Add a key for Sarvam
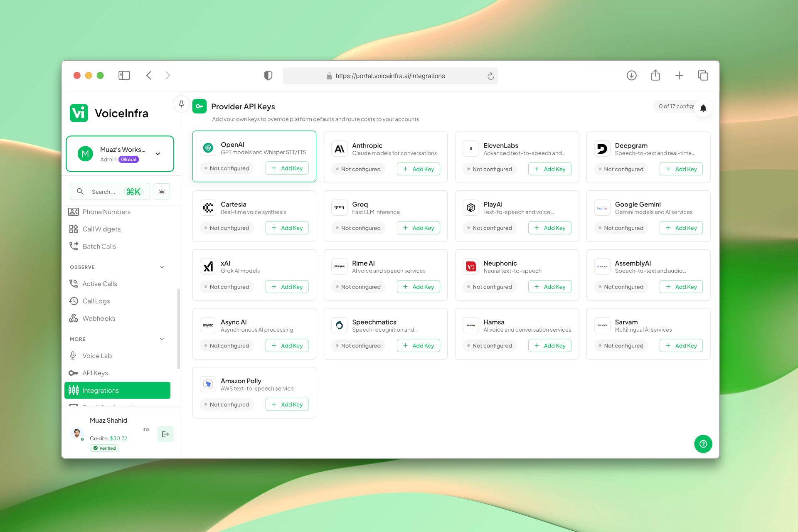798x532 pixels. [x=681, y=346]
